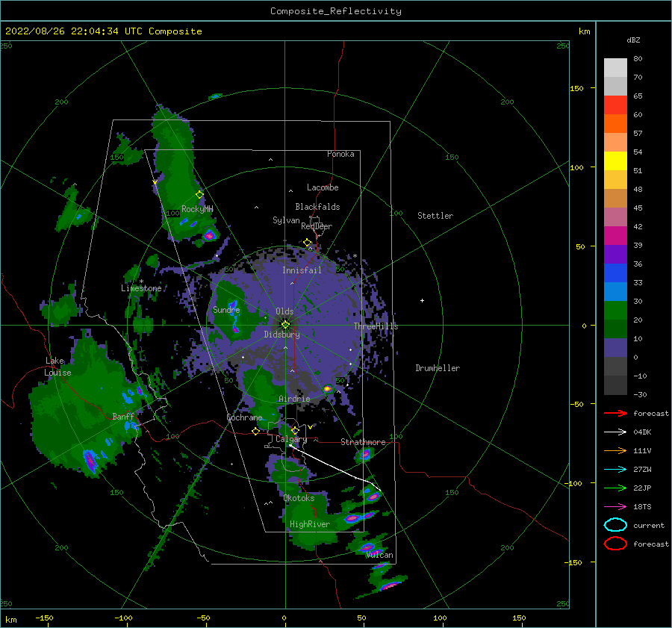Select the orange 111V arrow in legend
This screenshot has height=628, width=672.
(615, 450)
